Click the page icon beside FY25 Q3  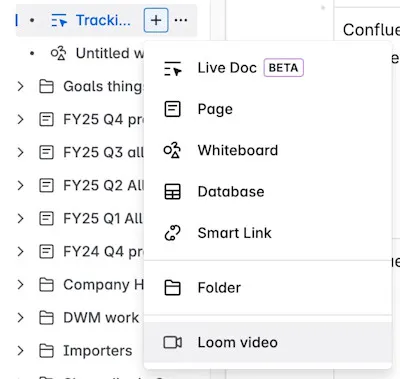click(46, 152)
